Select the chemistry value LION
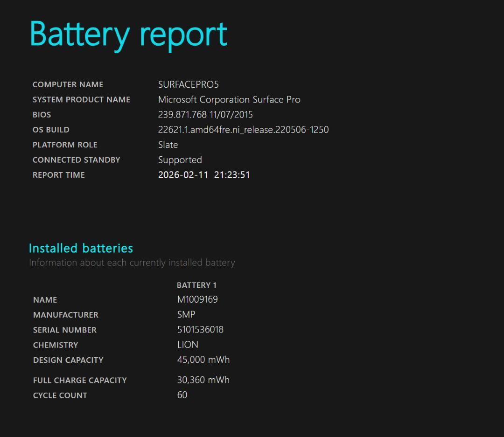This screenshot has width=504, height=437. 188,345
